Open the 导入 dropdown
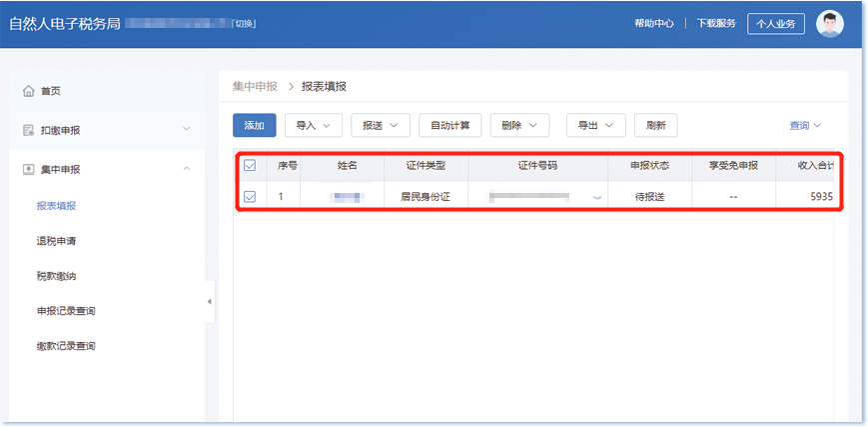The width and height of the screenshot is (868, 427). (314, 125)
